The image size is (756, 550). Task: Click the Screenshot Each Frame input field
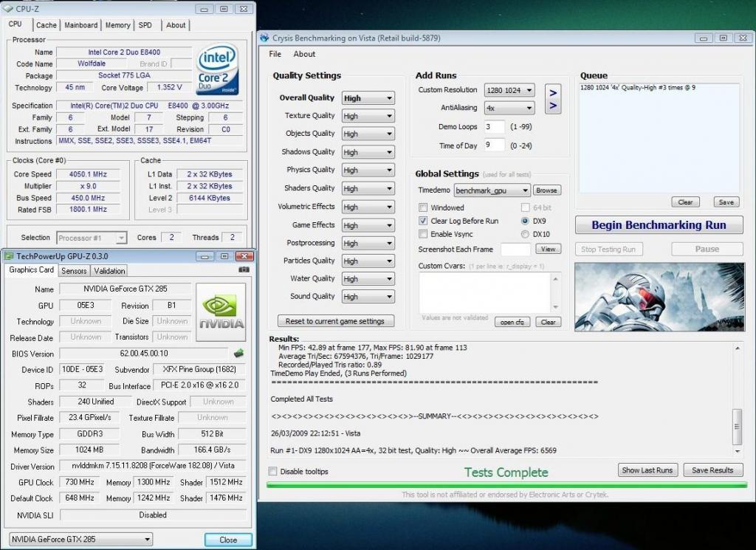pos(515,250)
